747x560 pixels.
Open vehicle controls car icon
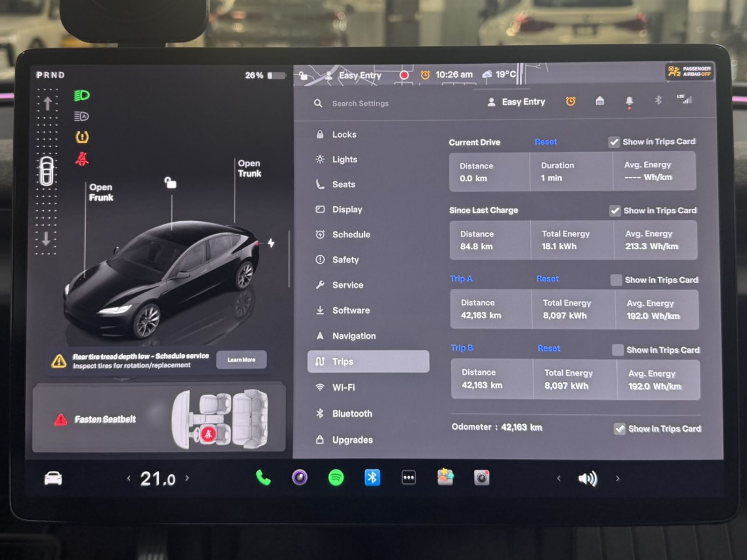[53, 478]
